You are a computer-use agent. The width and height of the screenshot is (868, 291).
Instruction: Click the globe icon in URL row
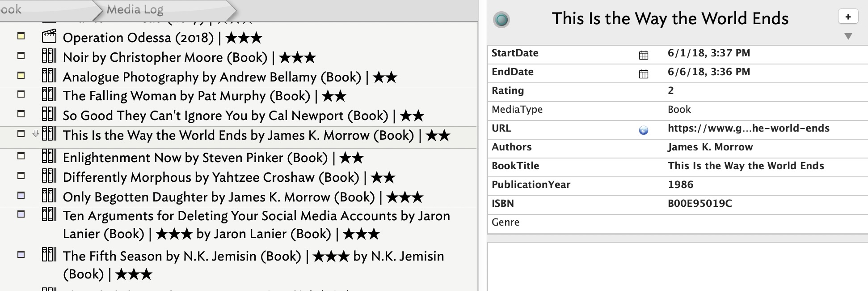(x=643, y=130)
